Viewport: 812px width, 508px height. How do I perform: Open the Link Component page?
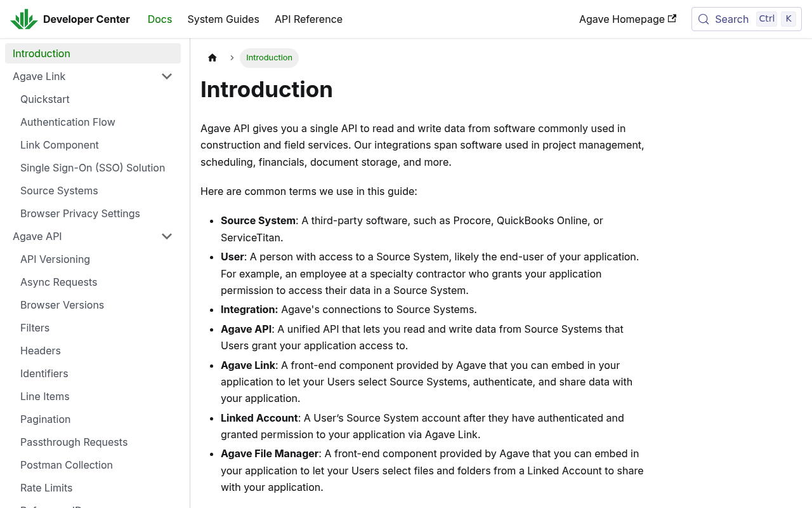96,145
